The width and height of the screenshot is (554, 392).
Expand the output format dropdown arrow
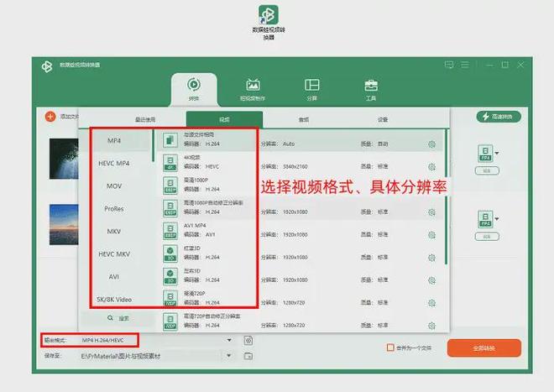[x=229, y=340]
